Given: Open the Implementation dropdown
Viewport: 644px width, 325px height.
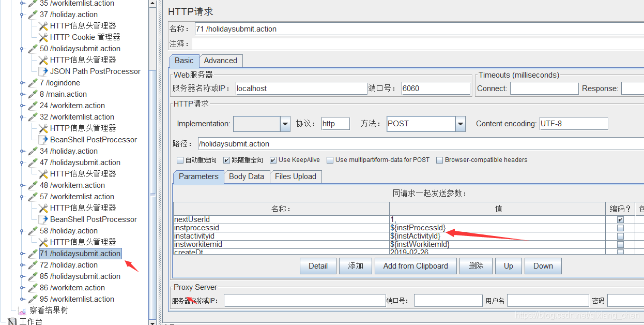Looking at the screenshot, I should pos(285,124).
